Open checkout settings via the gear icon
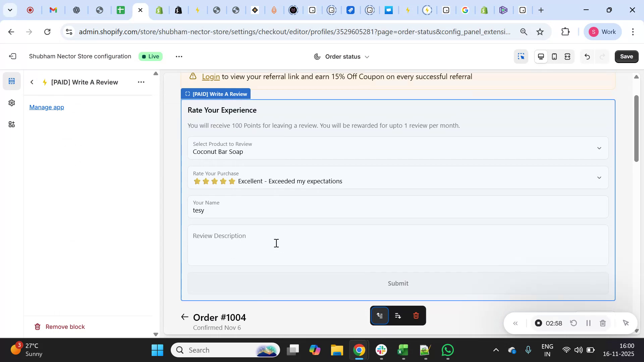The width and height of the screenshot is (644, 362). [x=12, y=103]
